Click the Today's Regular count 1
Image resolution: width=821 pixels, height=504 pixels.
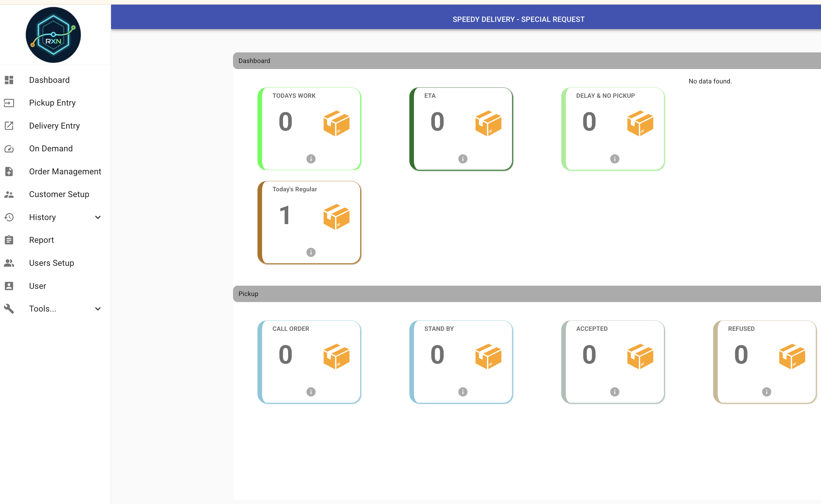(285, 215)
